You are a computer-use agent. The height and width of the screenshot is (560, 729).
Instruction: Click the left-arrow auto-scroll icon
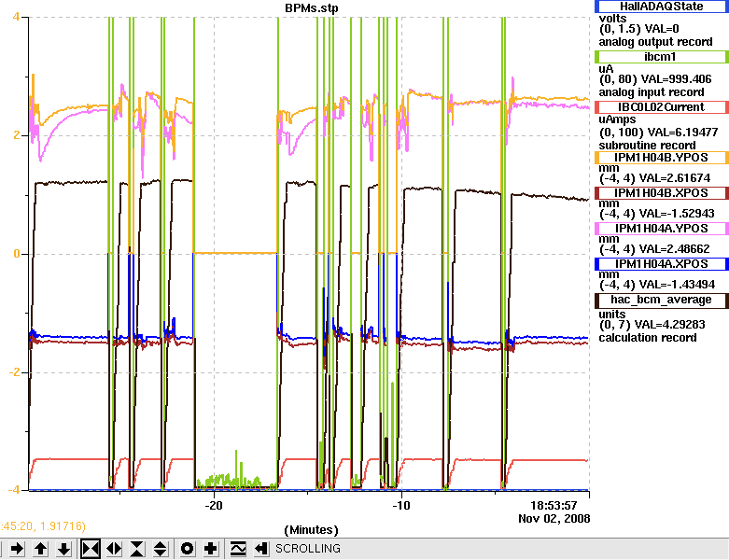coord(260,549)
